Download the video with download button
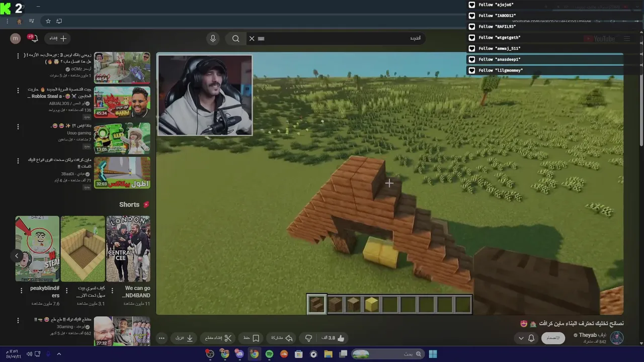The image size is (644, 362). coord(185,338)
